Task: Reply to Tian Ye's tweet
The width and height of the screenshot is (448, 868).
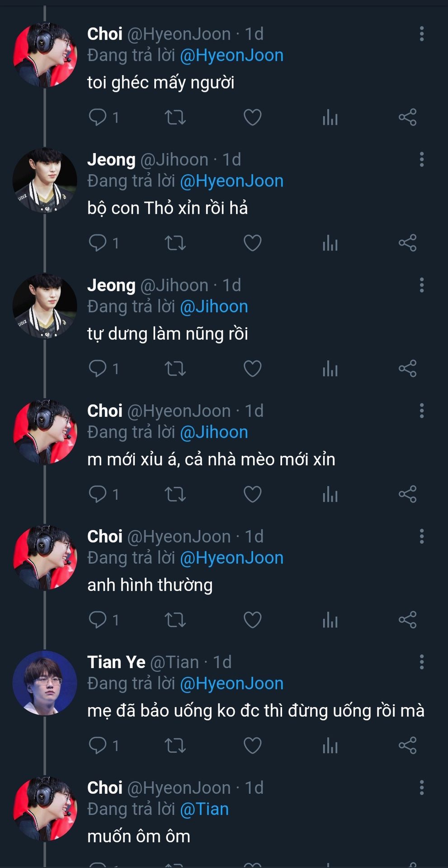Action: (x=98, y=745)
